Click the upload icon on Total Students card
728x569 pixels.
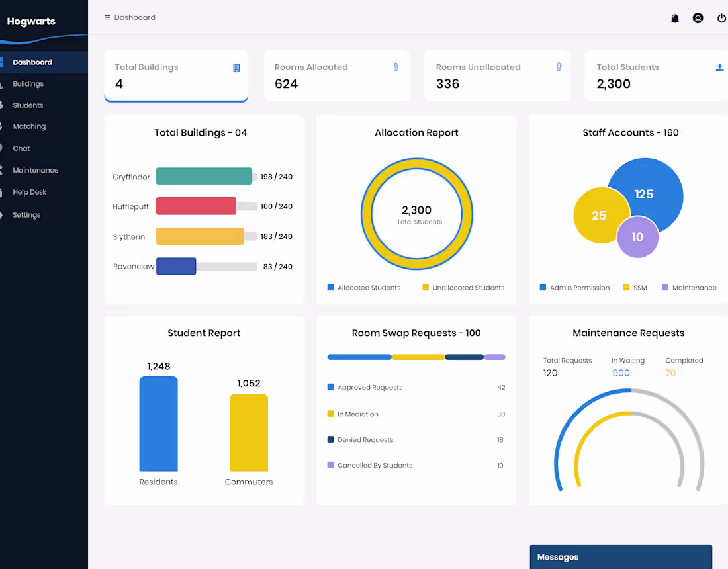coord(719,67)
